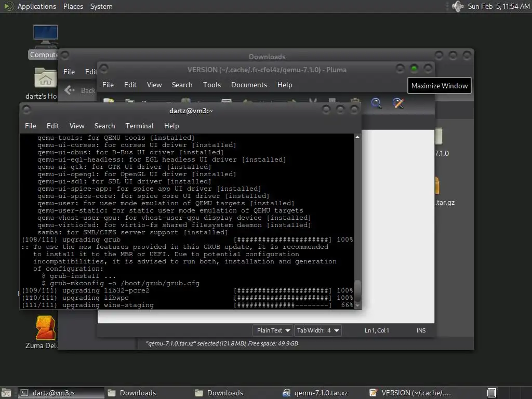Image resolution: width=532 pixels, height=399 pixels.
Task: Switch to dartz@vm3:~ taskbar button
Action: tap(61, 393)
